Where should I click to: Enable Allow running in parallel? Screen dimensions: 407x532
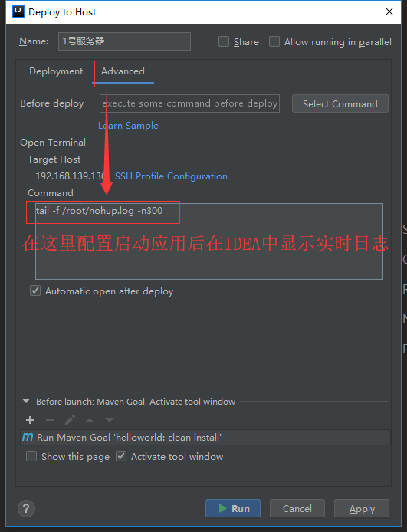coord(274,41)
